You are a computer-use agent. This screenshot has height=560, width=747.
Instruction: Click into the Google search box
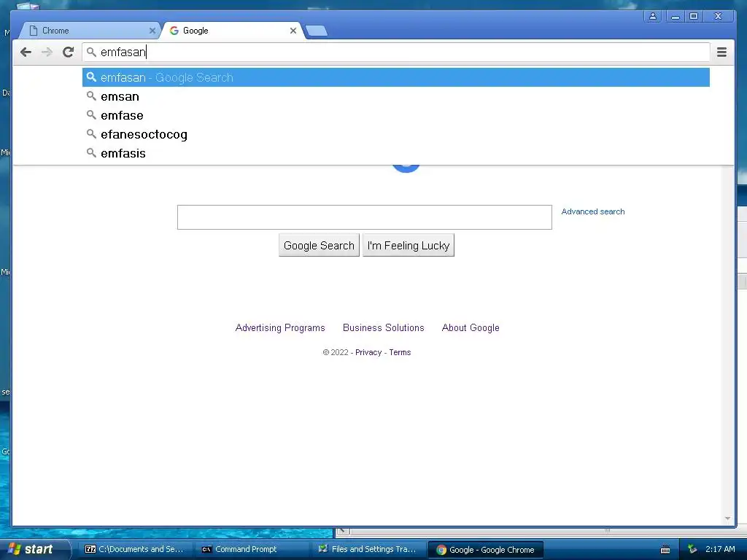365,217
